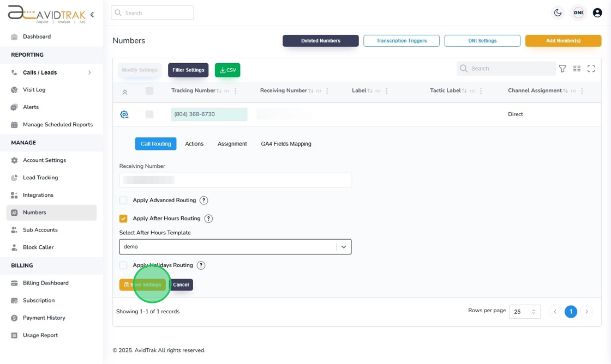
Task: Click help icon beside Apply Advanced Routing
Action: 204,201
